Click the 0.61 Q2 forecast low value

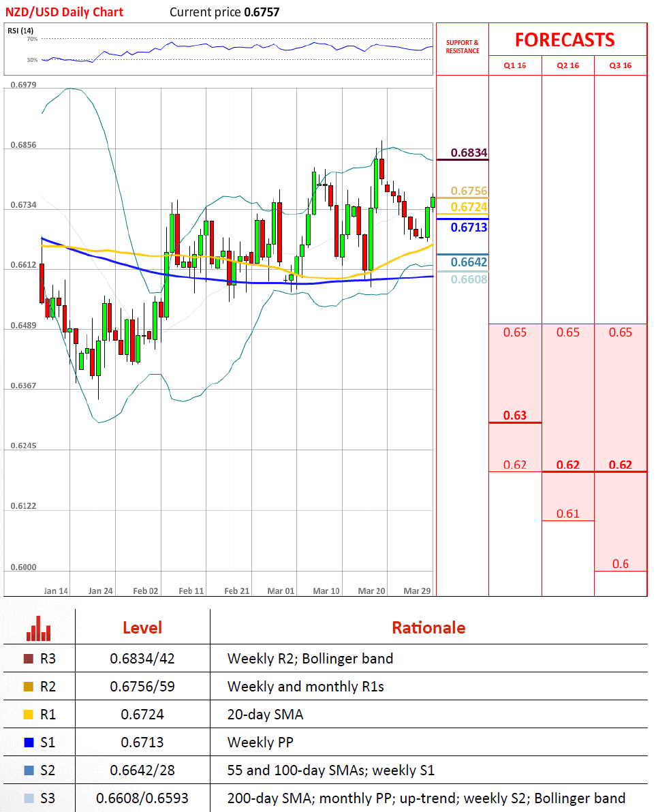click(x=568, y=514)
